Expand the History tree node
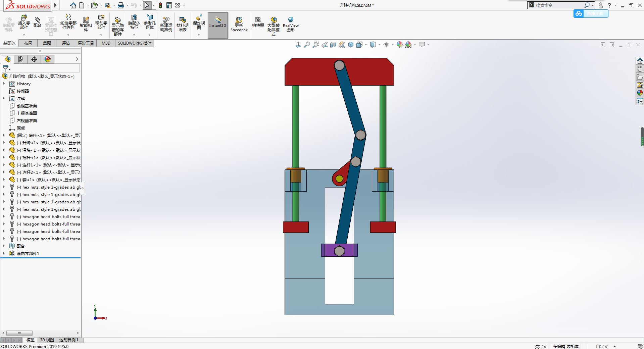The height and width of the screenshot is (349, 644). [4, 84]
